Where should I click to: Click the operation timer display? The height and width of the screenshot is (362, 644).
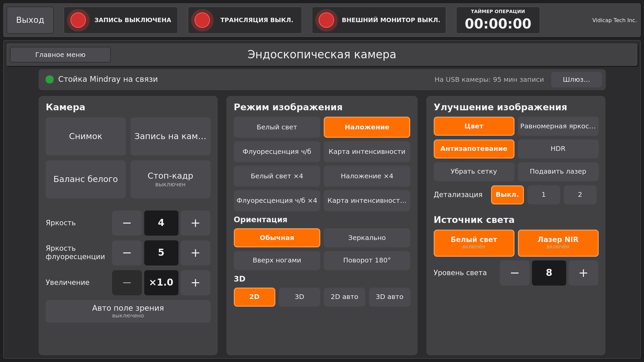[498, 20]
